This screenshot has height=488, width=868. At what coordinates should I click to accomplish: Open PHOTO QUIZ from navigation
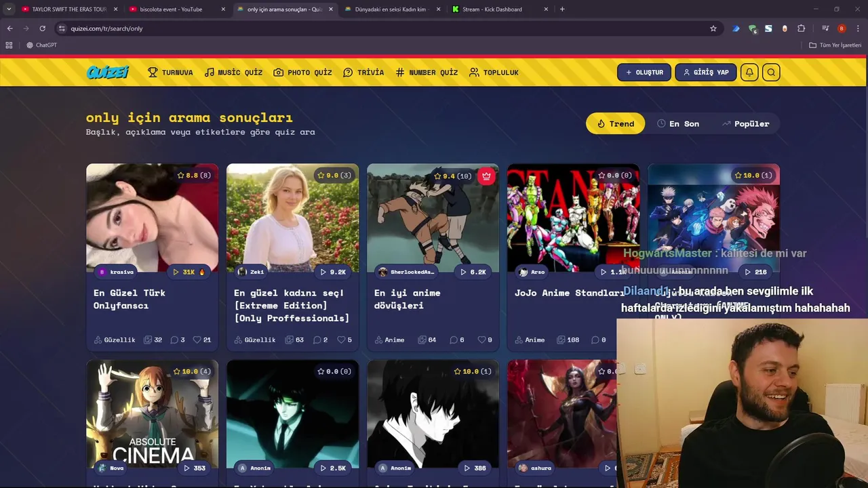click(302, 73)
